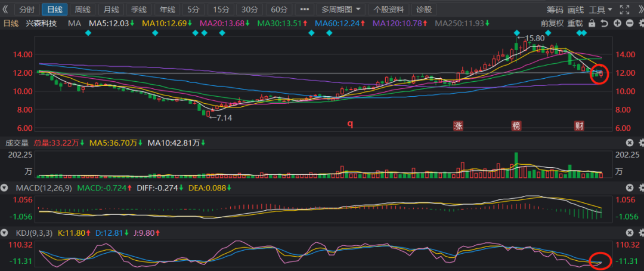The height and width of the screenshot is (271, 644).
Task: Zoom in the K-line chart with plus icon
Action: click(617, 23)
